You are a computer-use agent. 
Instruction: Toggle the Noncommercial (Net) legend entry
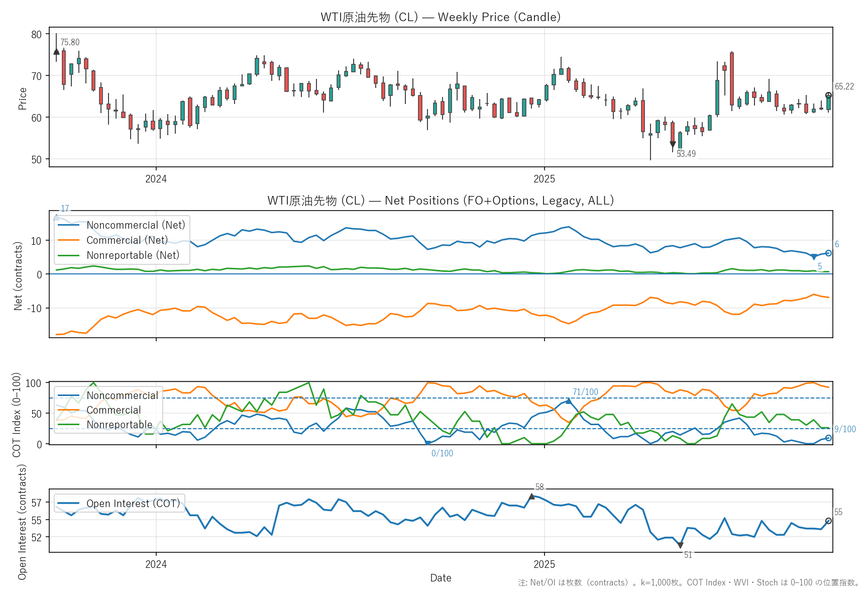tap(136, 225)
